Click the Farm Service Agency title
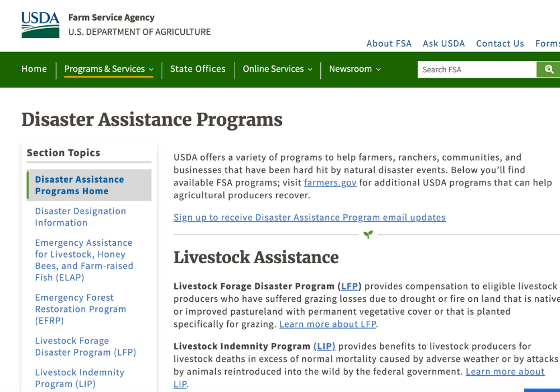560x392 pixels. 111,17
